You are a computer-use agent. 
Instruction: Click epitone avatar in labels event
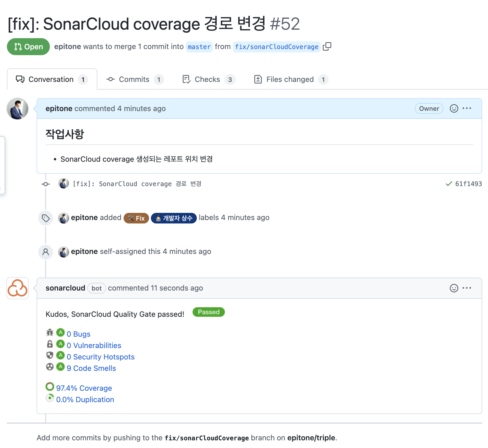click(64, 218)
